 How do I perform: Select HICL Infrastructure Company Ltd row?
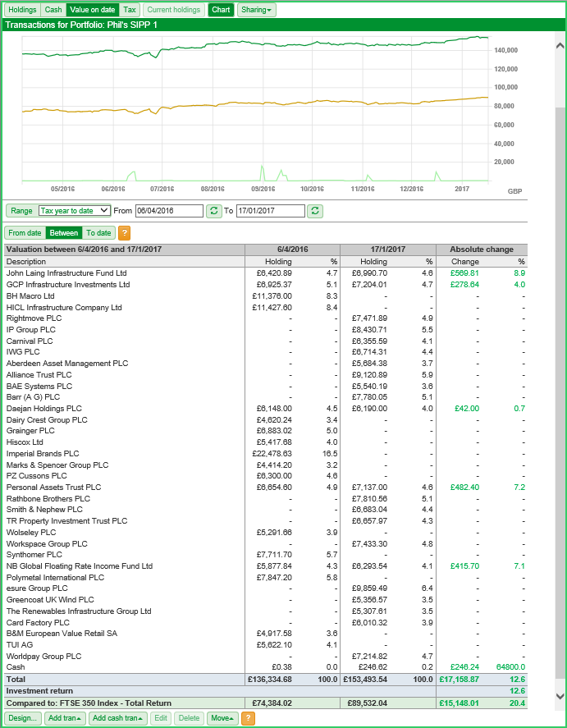[x=266, y=307]
